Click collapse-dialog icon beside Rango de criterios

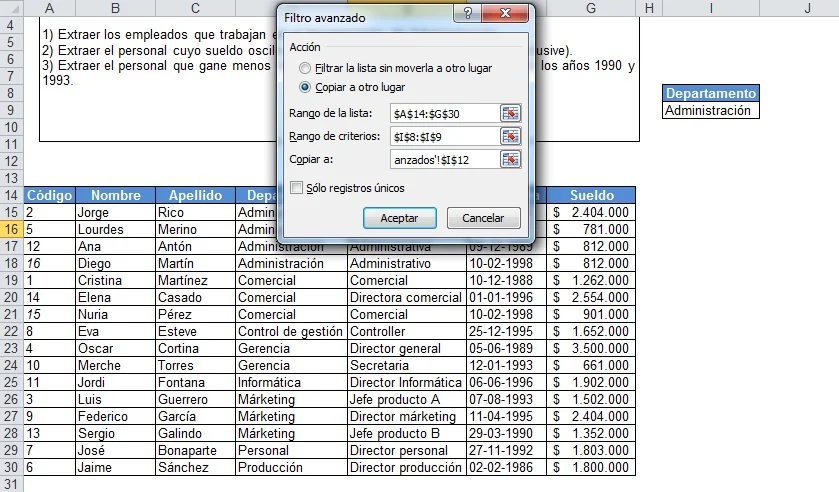[511, 137]
